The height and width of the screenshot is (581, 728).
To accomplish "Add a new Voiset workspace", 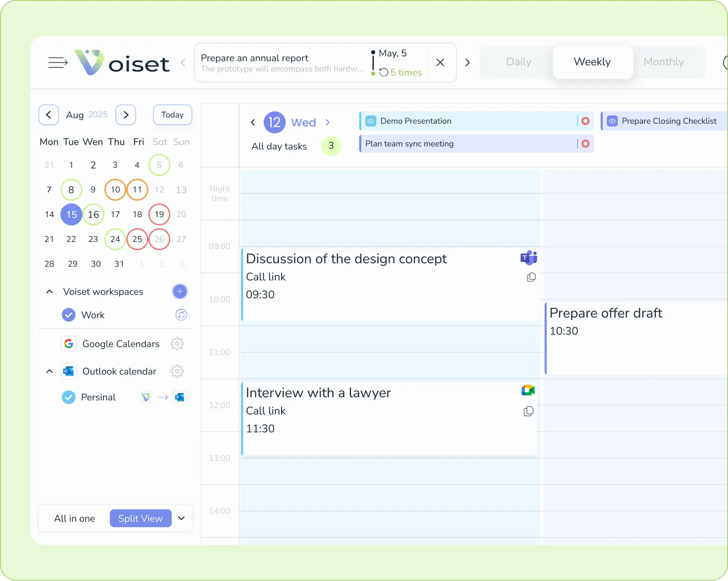I will click(180, 291).
